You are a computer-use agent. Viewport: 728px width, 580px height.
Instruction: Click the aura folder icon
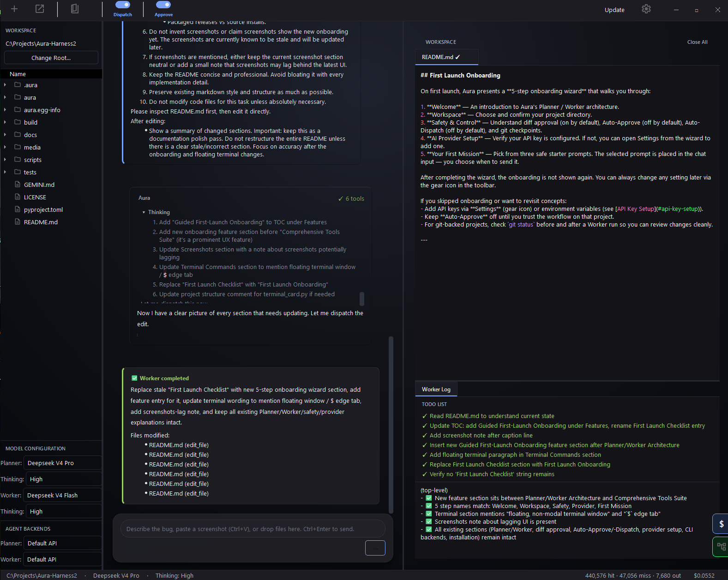[18, 97]
